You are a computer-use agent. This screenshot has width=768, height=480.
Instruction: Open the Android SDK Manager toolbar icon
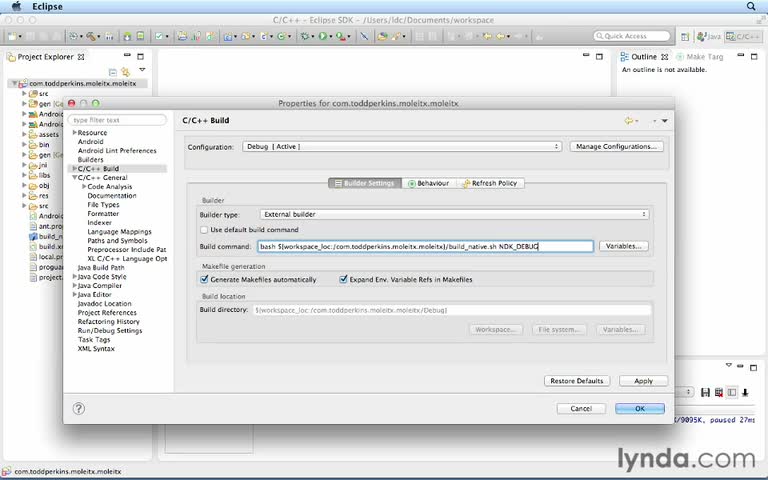127,36
